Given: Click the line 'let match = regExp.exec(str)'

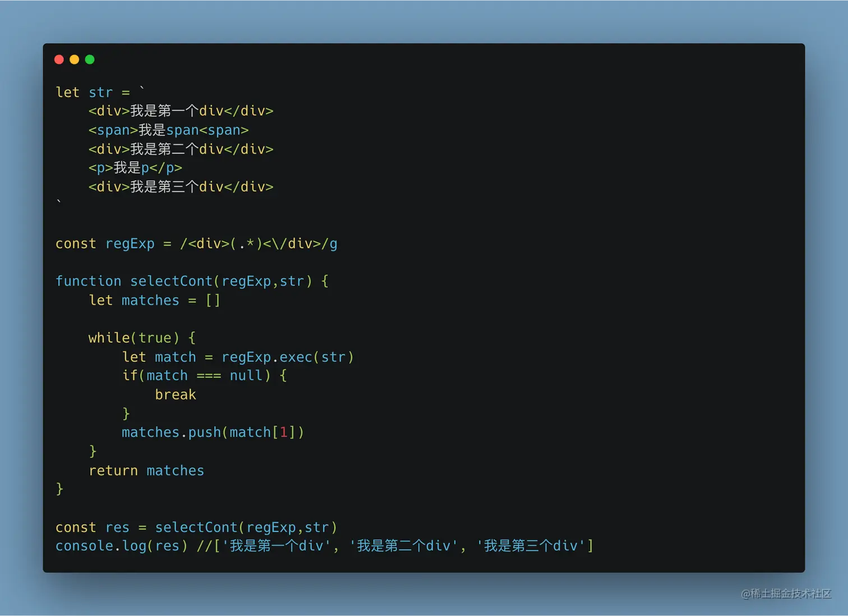Looking at the screenshot, I should [238, 357].
